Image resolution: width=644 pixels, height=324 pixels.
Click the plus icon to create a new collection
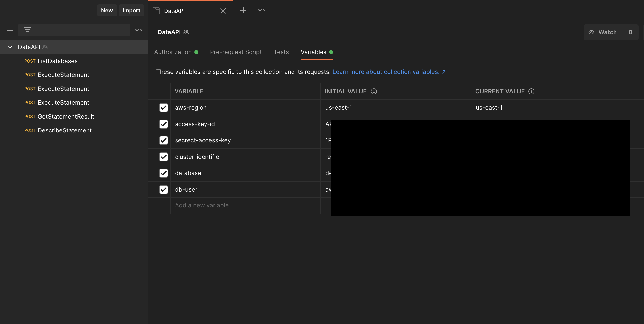pyautogui.click(x=10, y=30)
